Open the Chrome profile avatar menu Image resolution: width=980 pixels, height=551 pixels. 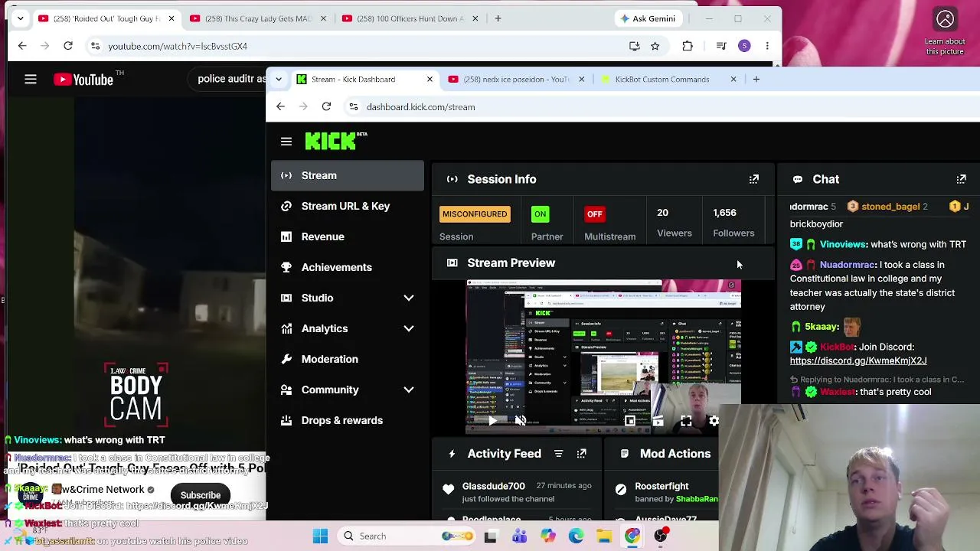pyautogui.click(x=744, y=46)
